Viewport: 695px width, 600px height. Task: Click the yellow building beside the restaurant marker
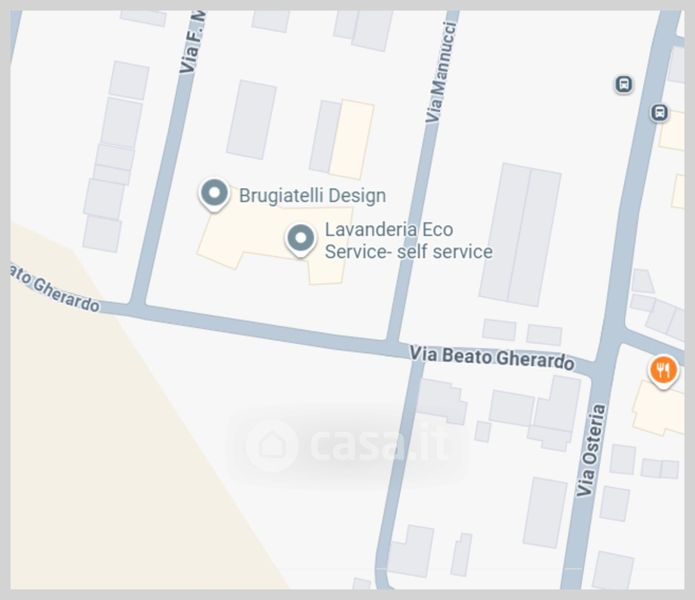(x=657, y=408)
